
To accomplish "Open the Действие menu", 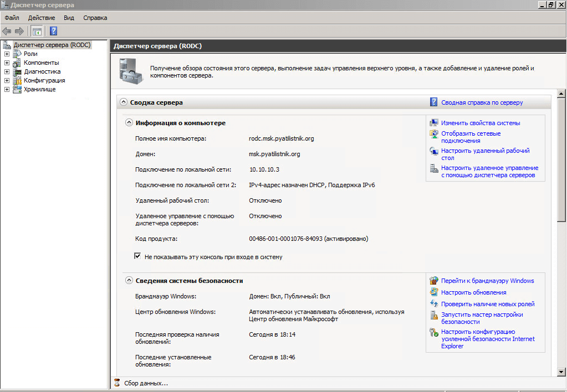I will 41,18.
